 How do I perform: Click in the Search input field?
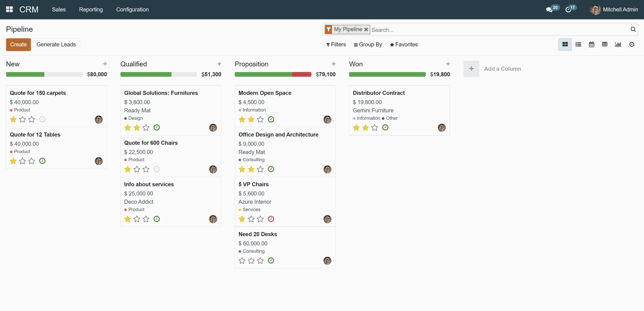click(x=500, y=30)
